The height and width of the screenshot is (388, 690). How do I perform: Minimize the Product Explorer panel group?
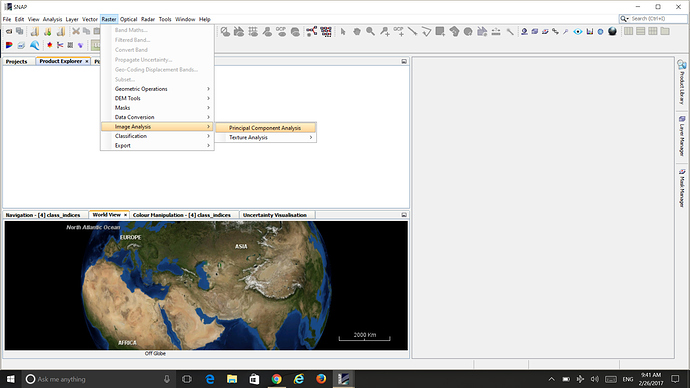[404, 61]
